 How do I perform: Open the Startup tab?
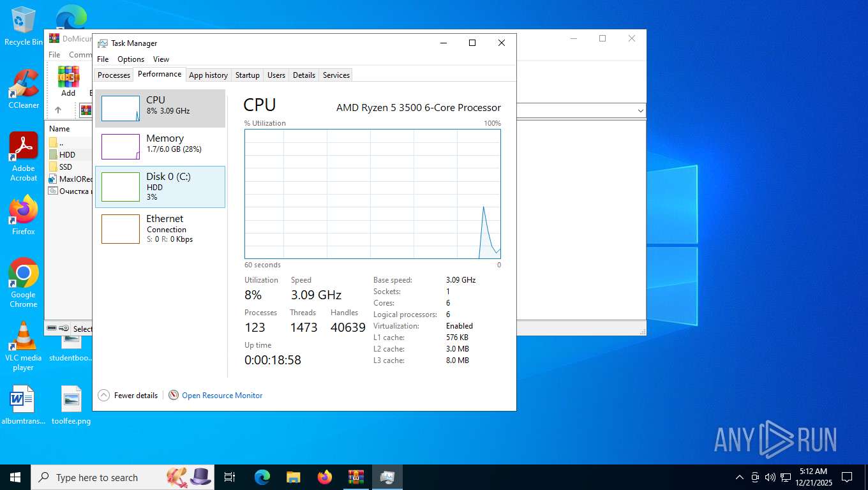pyautogui.click(x=247, y=75)
